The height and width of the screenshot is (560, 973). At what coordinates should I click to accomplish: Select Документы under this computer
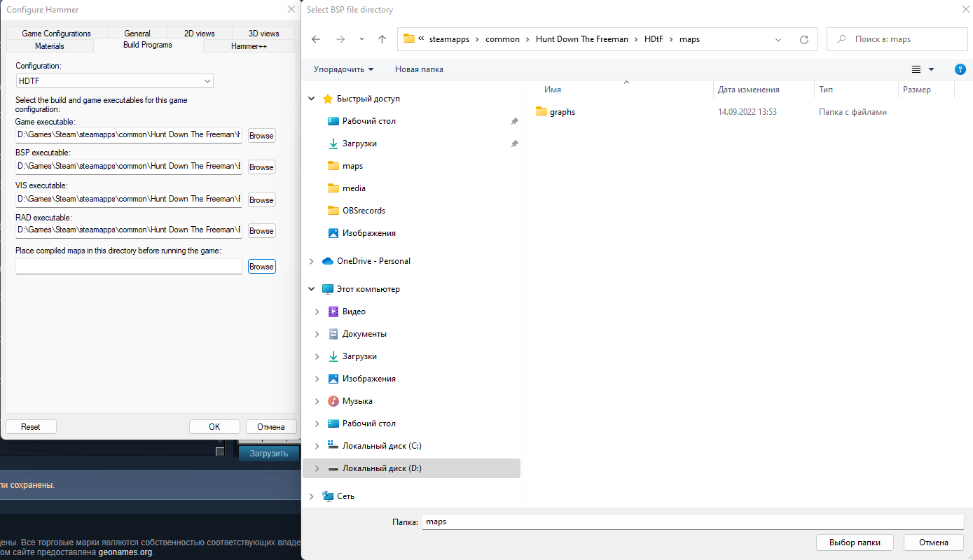[364, 334]
